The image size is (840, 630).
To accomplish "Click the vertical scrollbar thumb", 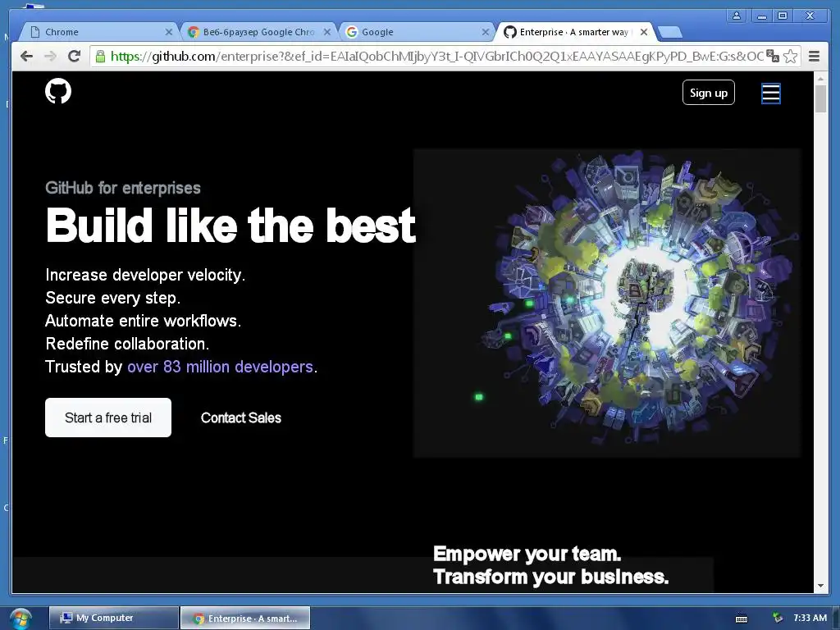I will [820, 98].
